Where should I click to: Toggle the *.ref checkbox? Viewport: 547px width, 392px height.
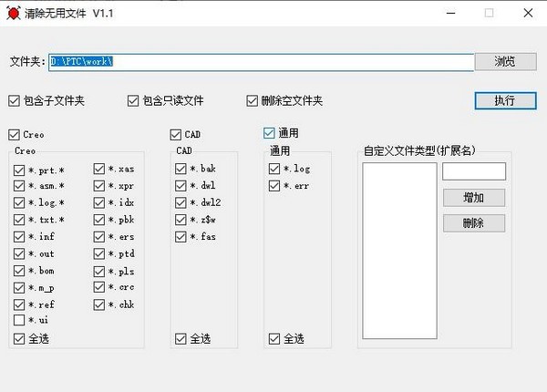(x=19, y=304)
